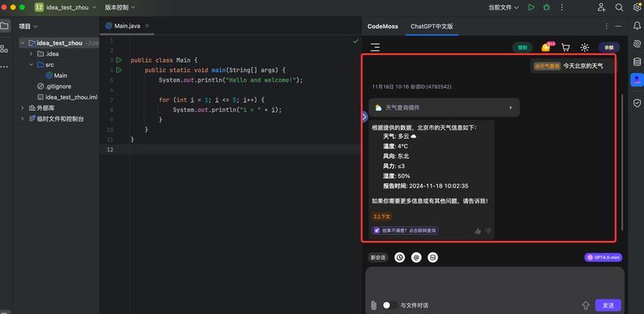Run the current file with green play button
The width and height of the screenshot is (644, 314).
[x=532, y=7]
